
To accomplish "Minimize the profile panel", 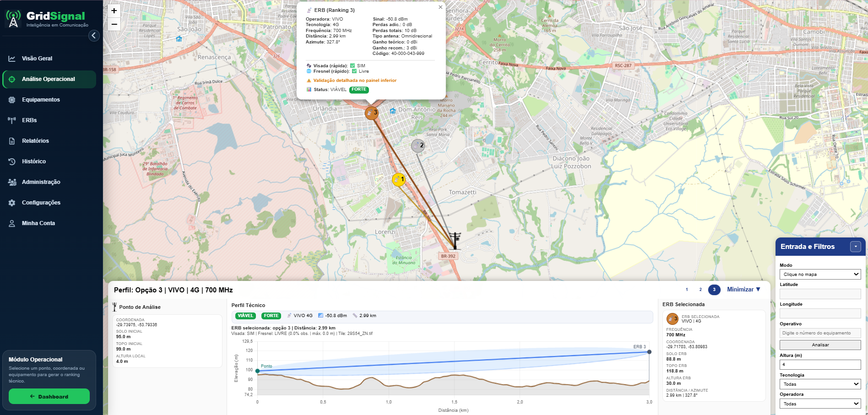I will click(743, 290).
